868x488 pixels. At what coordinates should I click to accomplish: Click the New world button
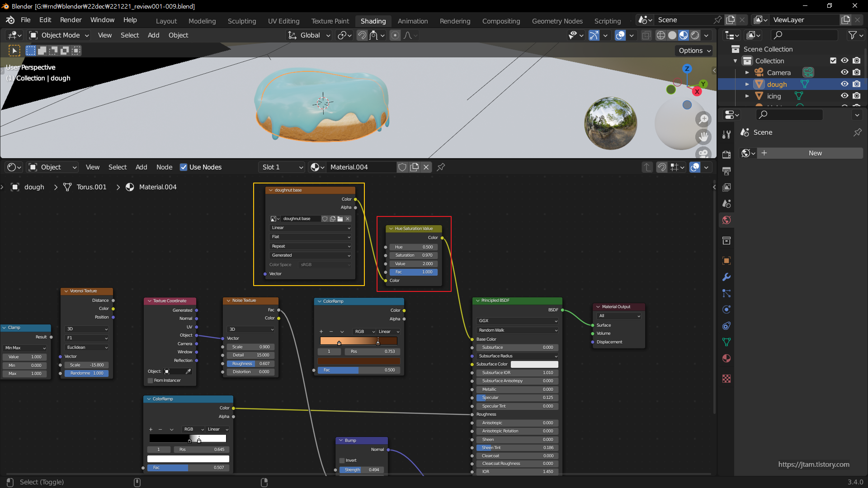(815, 153)
